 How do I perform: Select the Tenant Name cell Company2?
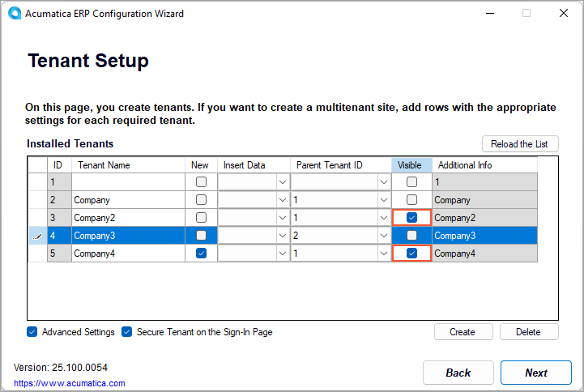pyautogui.click(x=128, y=218)
